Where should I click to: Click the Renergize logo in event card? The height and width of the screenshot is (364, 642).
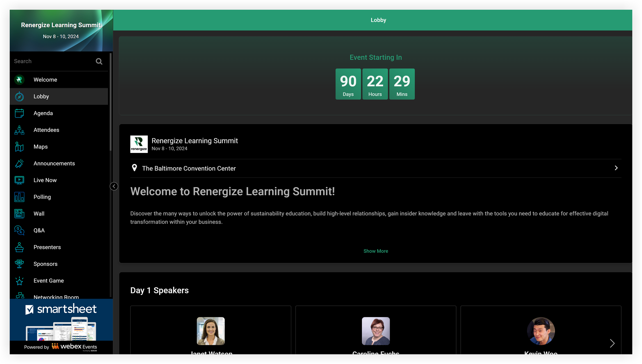pos(139,144)
